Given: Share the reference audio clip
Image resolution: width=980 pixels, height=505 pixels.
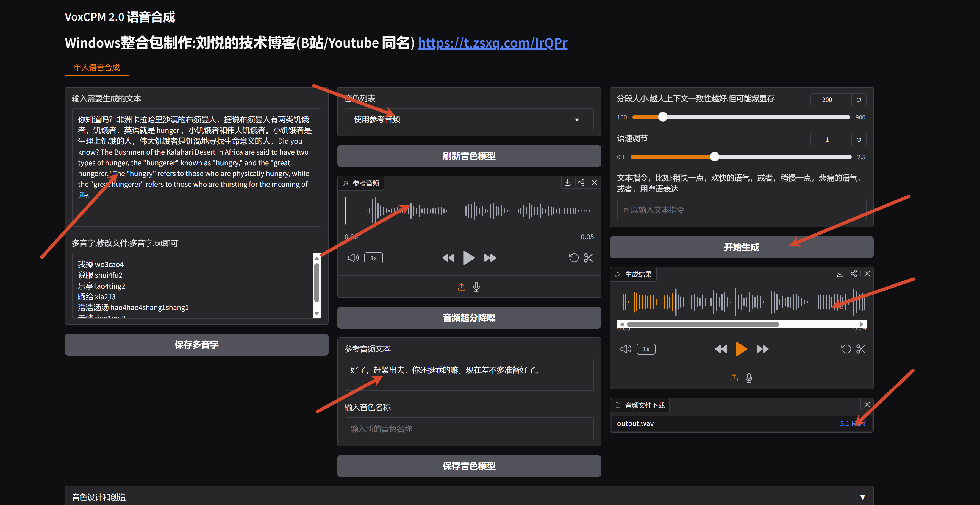Looking at the screenshot, I should pyautogui.click(x=581, y=183).
